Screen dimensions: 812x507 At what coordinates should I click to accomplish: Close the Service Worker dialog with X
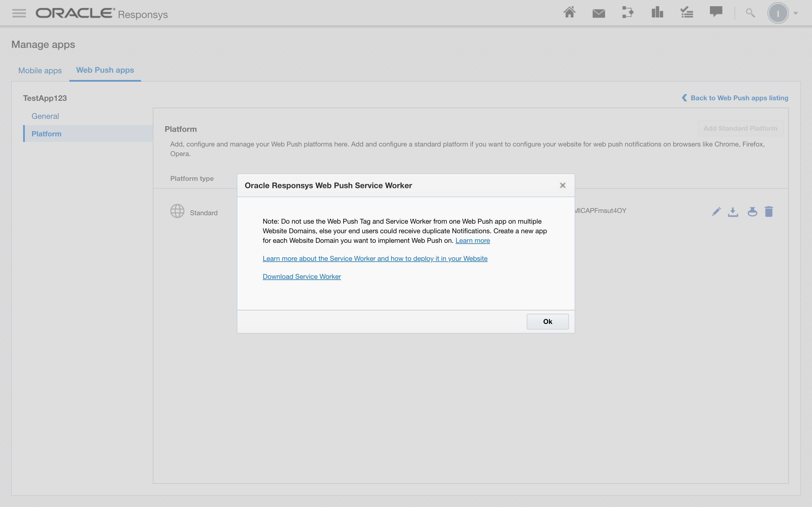pyautogui.click(x=563, y=185)
